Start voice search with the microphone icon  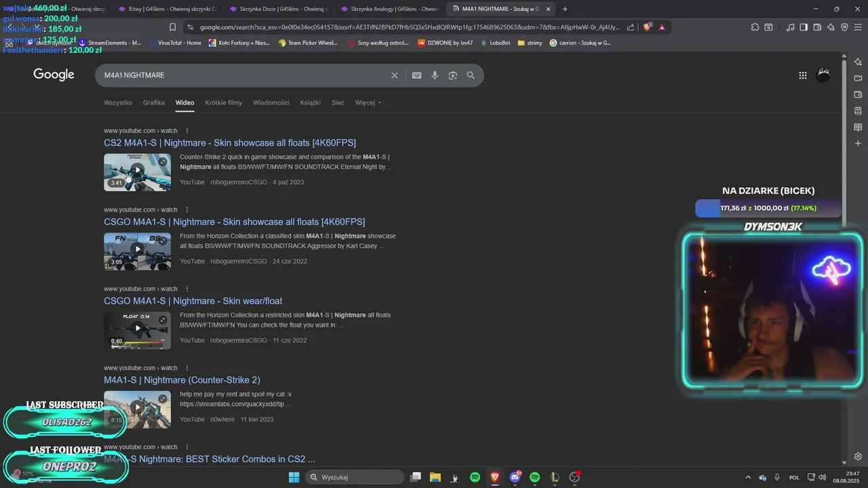[435, 75]
